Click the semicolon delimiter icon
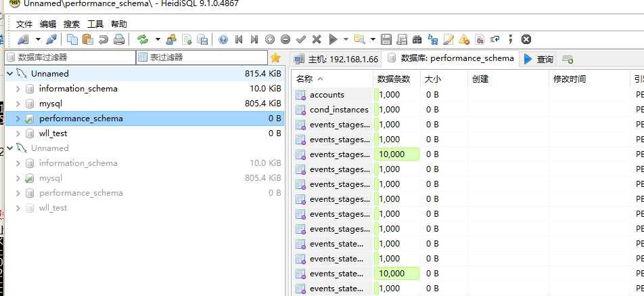This screenshot has width=644, height=296. (511, 39)
